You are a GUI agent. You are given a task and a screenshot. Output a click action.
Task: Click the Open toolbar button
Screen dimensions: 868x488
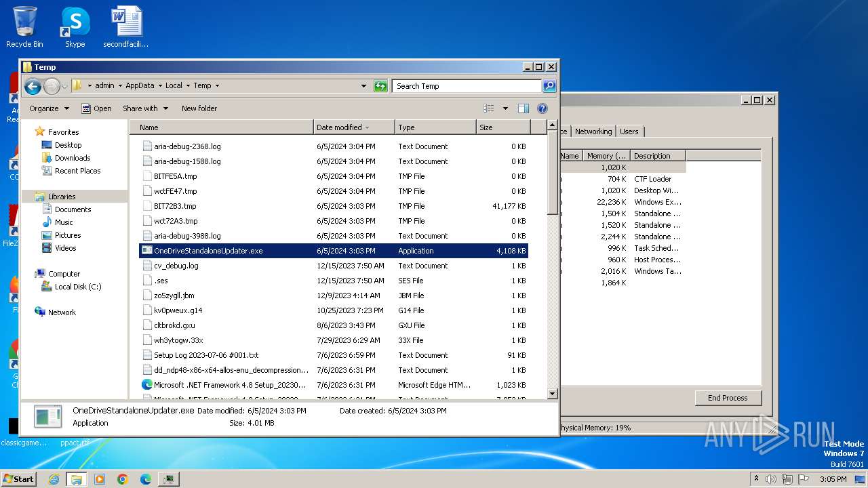[x=96, y=108]
